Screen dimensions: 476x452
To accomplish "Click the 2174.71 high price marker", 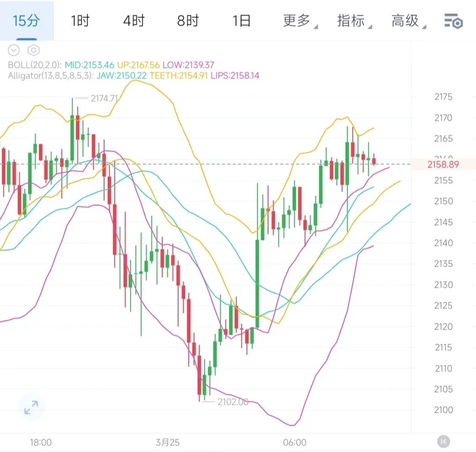I will [104, 98].
